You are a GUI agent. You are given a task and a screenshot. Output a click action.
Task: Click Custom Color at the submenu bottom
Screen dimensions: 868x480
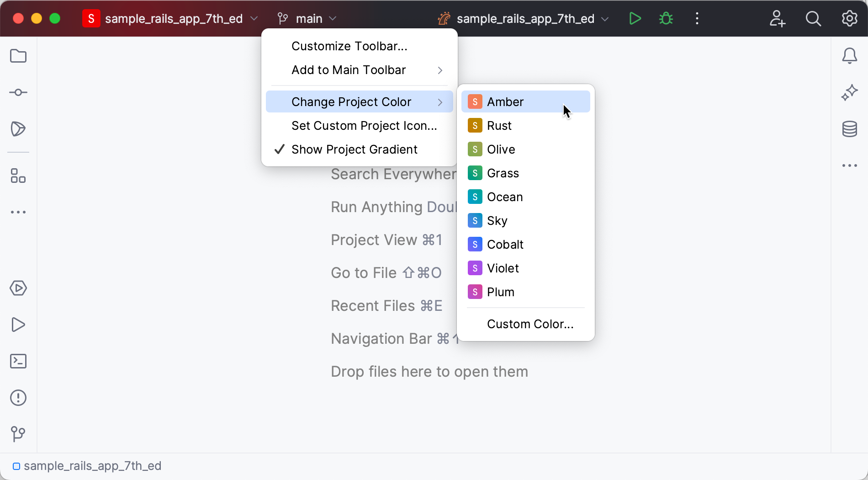point(530,324)
